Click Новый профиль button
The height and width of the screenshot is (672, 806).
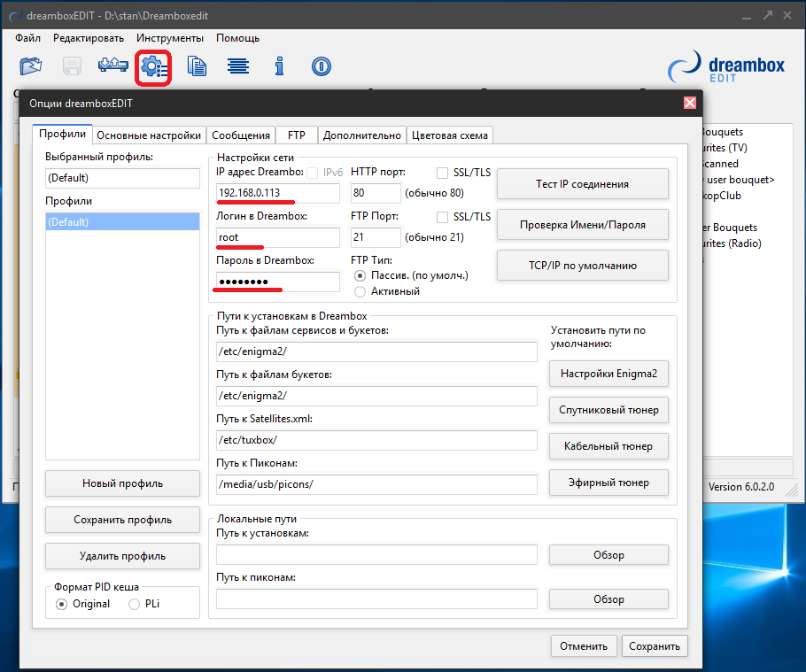122,483
